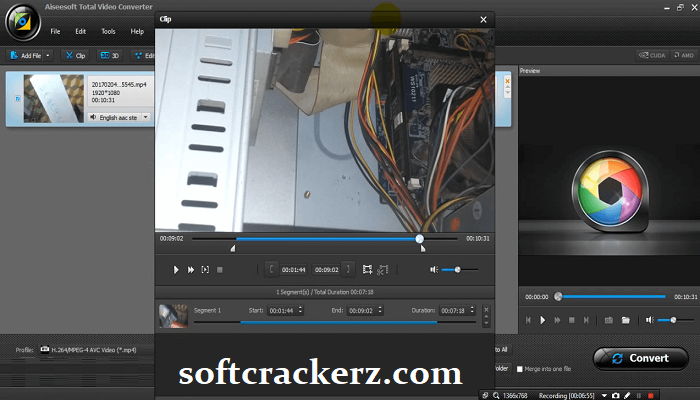Play video in Preview panel
700x400 pixels.
click(x=542, y=320)
